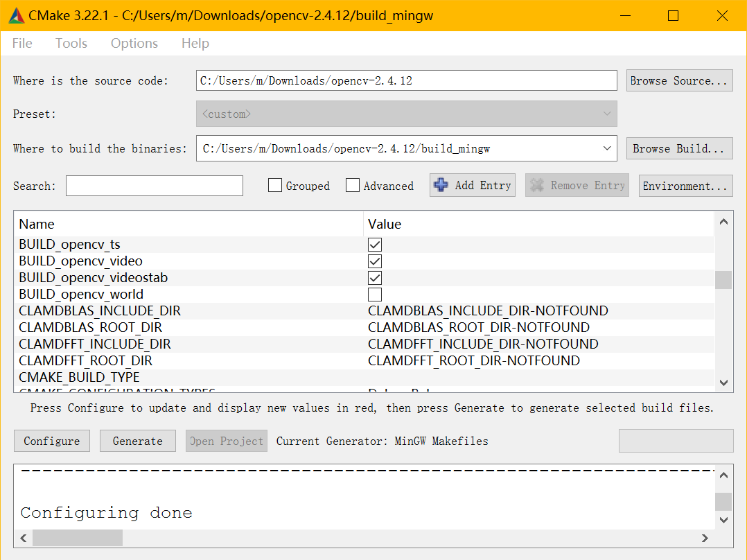The height and width of the screenshot is (560, 747).
Task: Enable the Grouped checkbox
Action: [275, 186]
